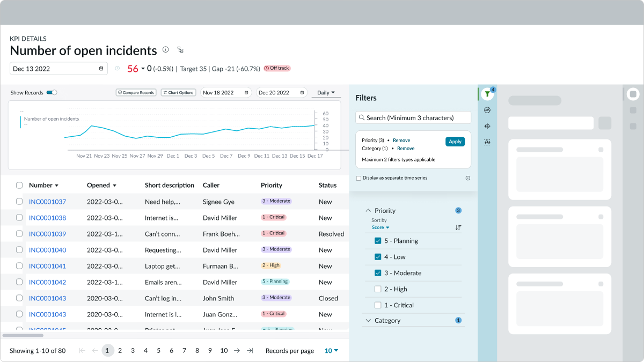Image resolution: width=644 pixels, height=362 pixels.
Task: Expand the Category filter section
Action: [368, 321]
